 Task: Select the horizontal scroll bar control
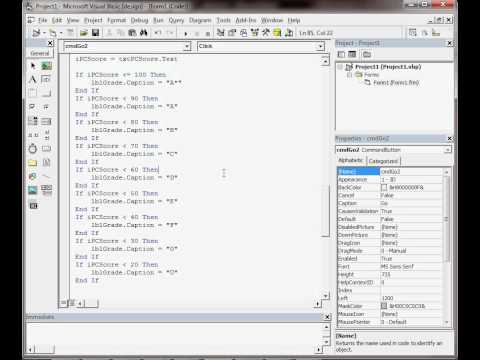33,135
